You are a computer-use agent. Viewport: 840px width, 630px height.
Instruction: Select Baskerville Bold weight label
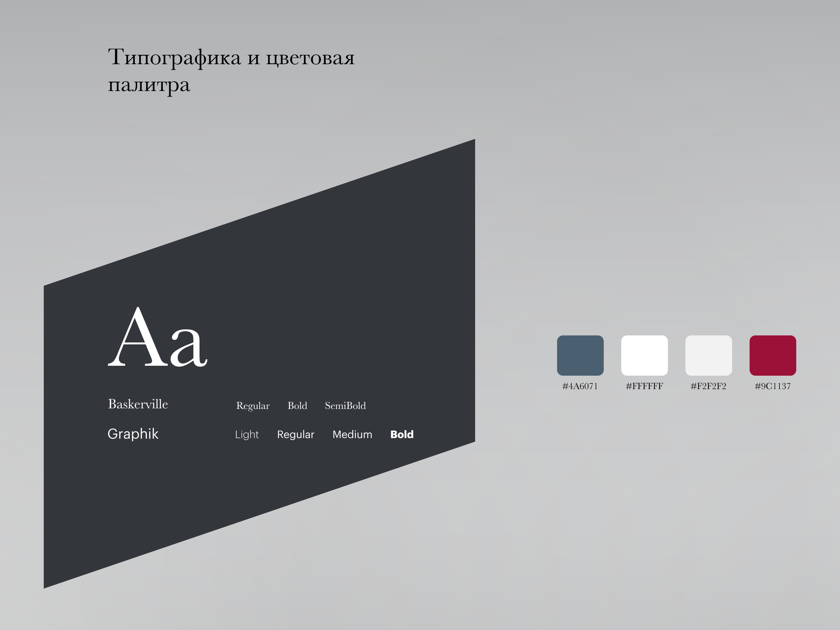297,406
